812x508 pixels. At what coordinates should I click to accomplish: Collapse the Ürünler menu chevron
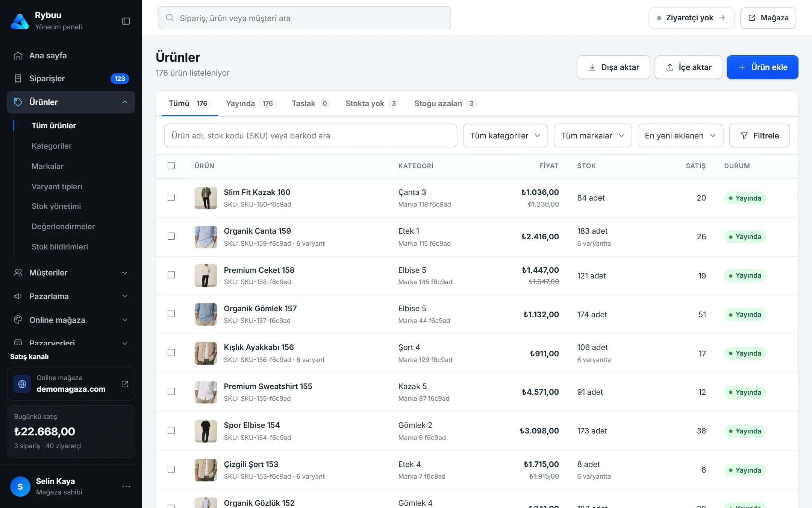tap(125, 102)
